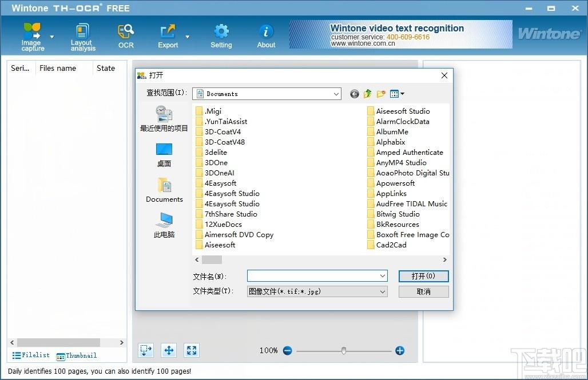
Task: Select the .YunTaiAssist folder
Action: coord(221,121)
